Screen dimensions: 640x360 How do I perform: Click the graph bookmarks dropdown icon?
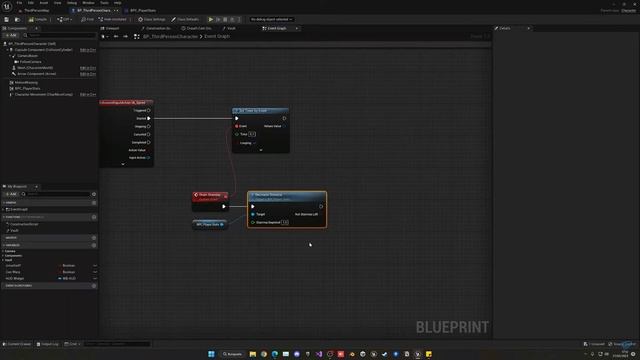(x=104, y=36)
